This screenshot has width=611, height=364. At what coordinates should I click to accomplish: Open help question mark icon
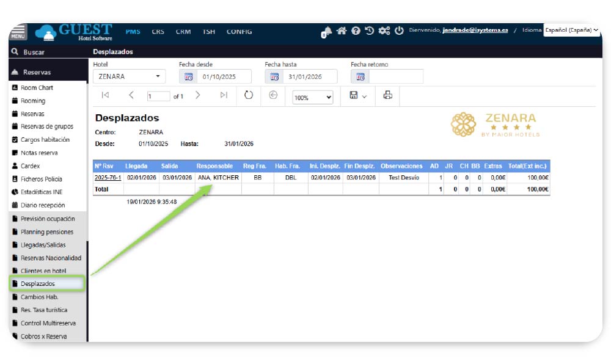tap(356, 31)
